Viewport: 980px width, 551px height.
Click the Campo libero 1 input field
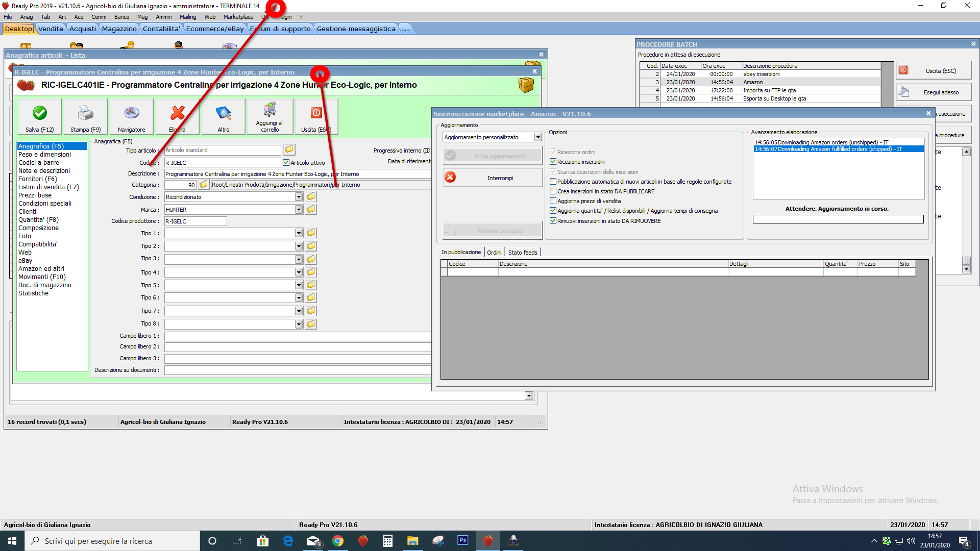298,336
